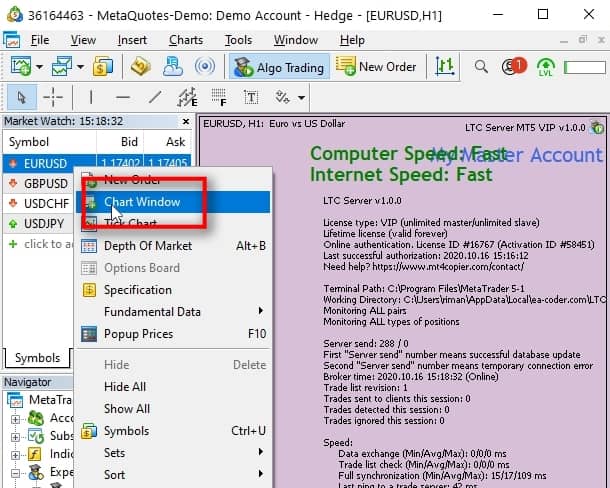Switch to the Symbols tab
This screenshot has height=488, width=610.
click(x=37, y=358)
